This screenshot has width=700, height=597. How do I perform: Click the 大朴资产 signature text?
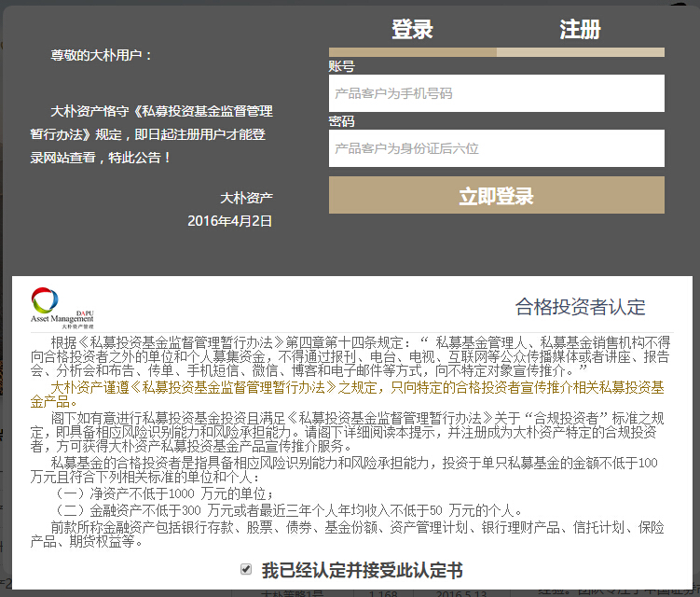pyautogui.click(x=246, y=198)
